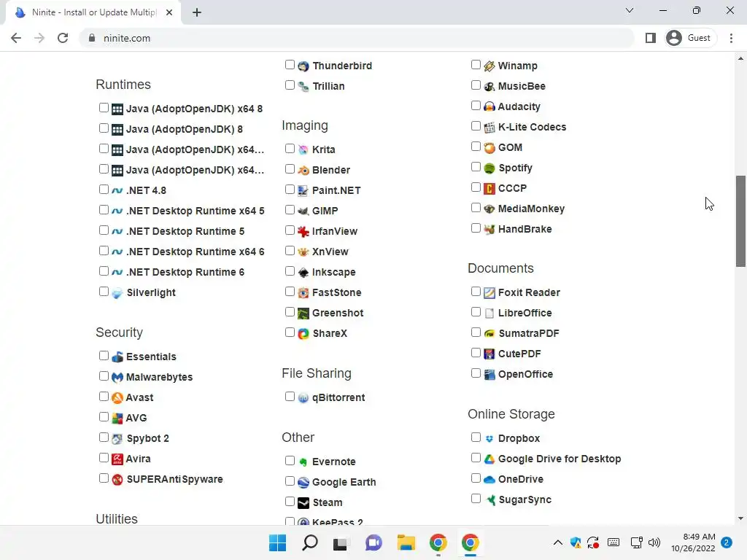Image resolution: width=747 pixels, height=560 pixels.
Task: Click the Winamp icon
Action: pos(489,66)
